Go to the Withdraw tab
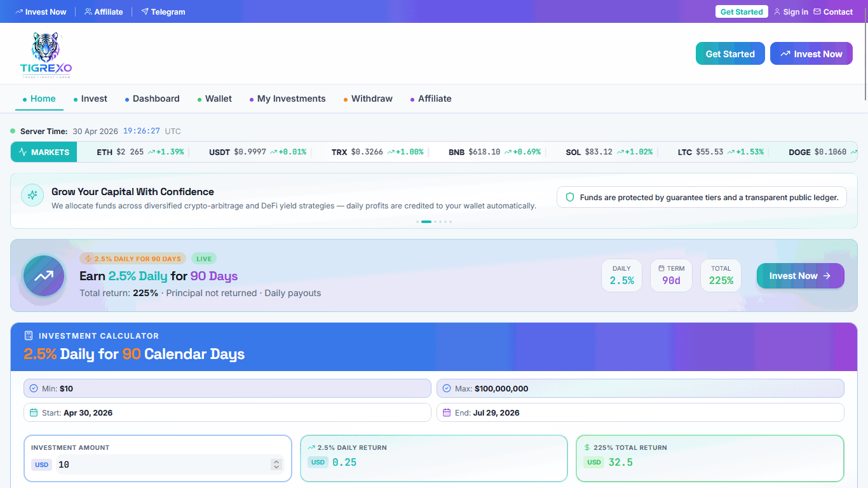Viewport: 868px width, 488px height. point(371,98)
